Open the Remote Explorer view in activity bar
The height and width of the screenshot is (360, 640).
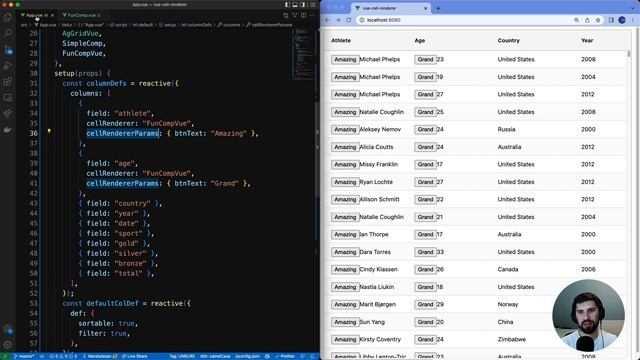[x=8, y=98]
